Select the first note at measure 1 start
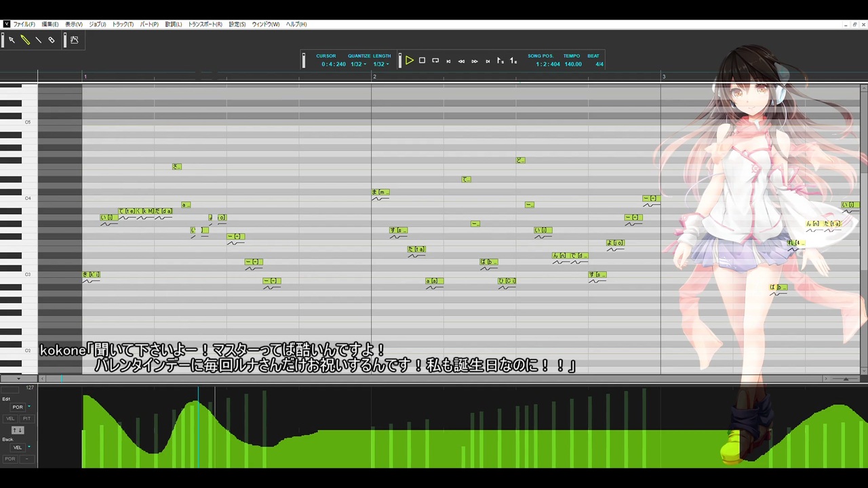 coord(91,274)
